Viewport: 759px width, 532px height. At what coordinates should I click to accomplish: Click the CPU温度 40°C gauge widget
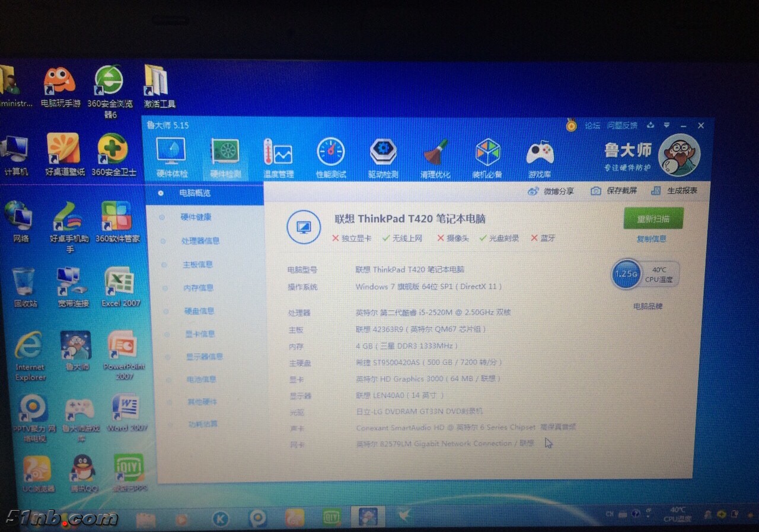(x=645, y=274)
